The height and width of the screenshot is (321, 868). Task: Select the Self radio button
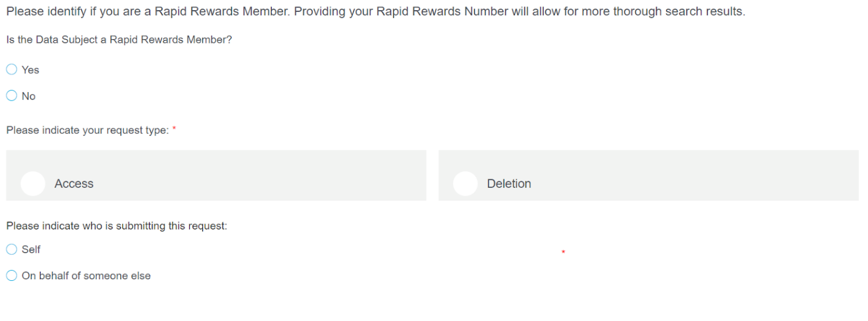(12, 249)
